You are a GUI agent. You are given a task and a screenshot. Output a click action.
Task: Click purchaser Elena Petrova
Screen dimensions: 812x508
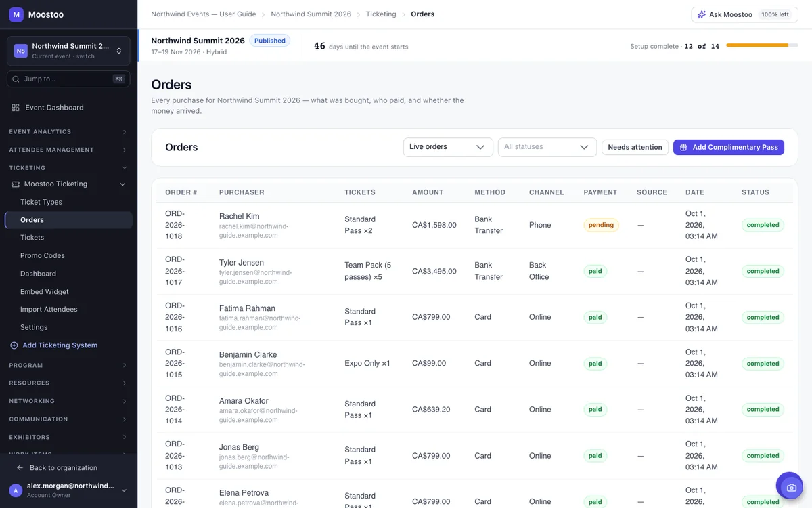click(x=244, y=493)
